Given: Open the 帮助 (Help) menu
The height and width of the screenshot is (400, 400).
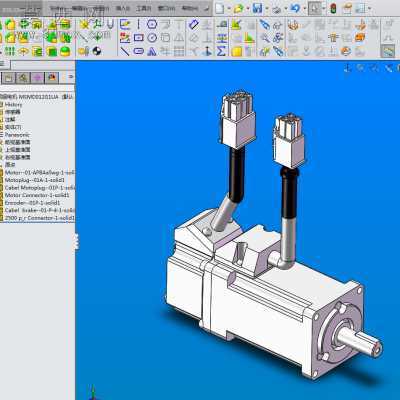Looking at the screenshot, I should (189, 8).
